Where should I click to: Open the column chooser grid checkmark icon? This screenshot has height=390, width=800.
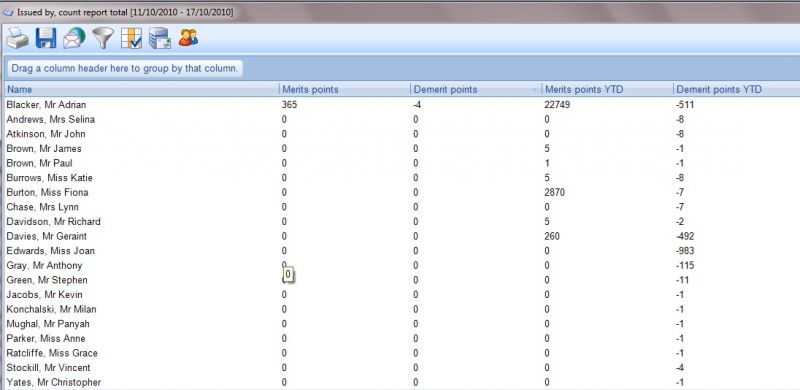[131, 38]
